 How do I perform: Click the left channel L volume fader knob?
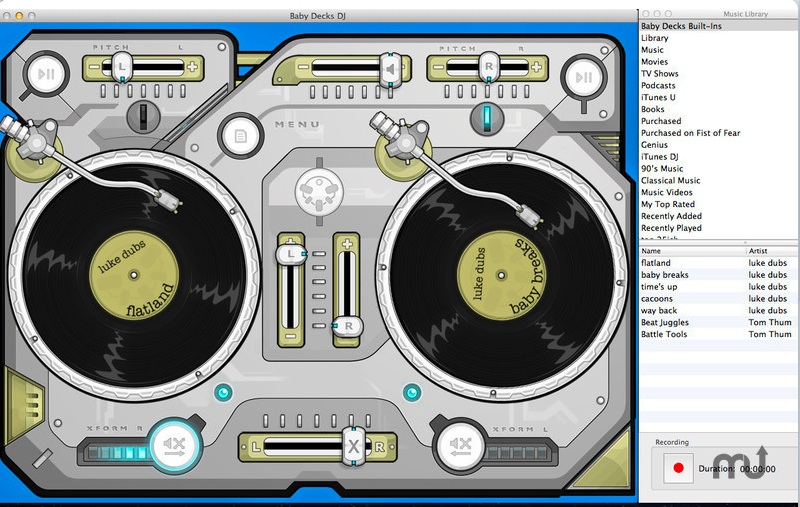point(291,254)
